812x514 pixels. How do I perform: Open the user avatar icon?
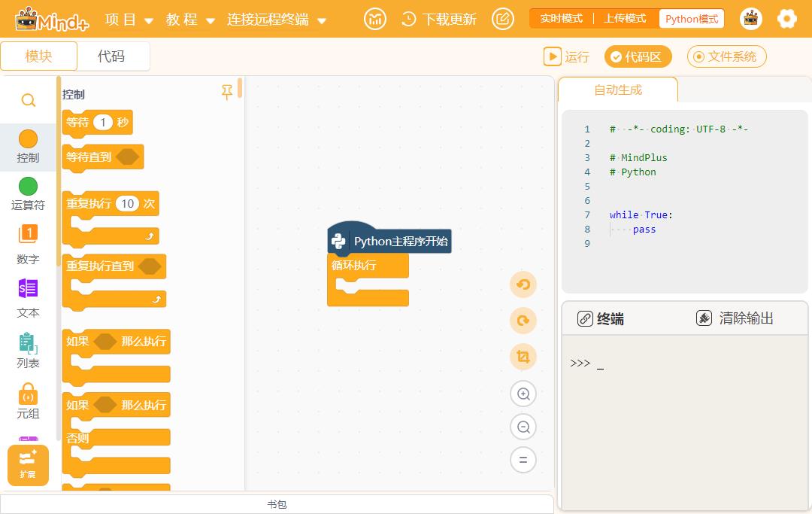750,19
